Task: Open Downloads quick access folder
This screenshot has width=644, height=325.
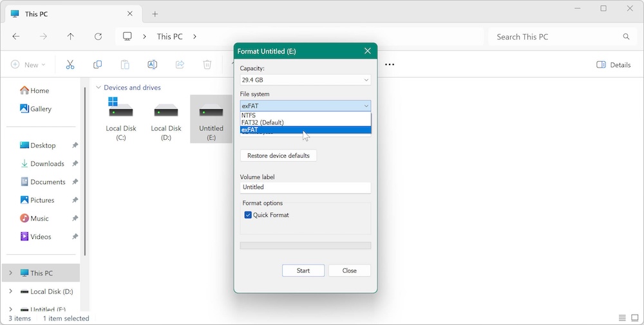Action: point(43,163)
